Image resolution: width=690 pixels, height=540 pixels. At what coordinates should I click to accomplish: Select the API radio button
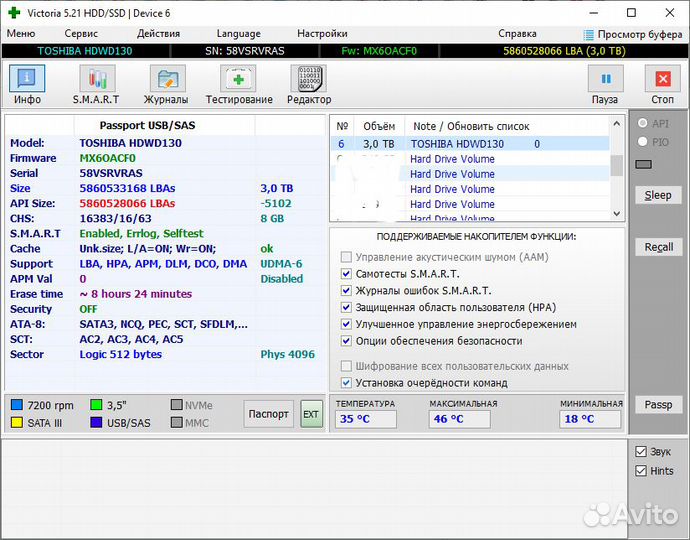pos(643,123)
